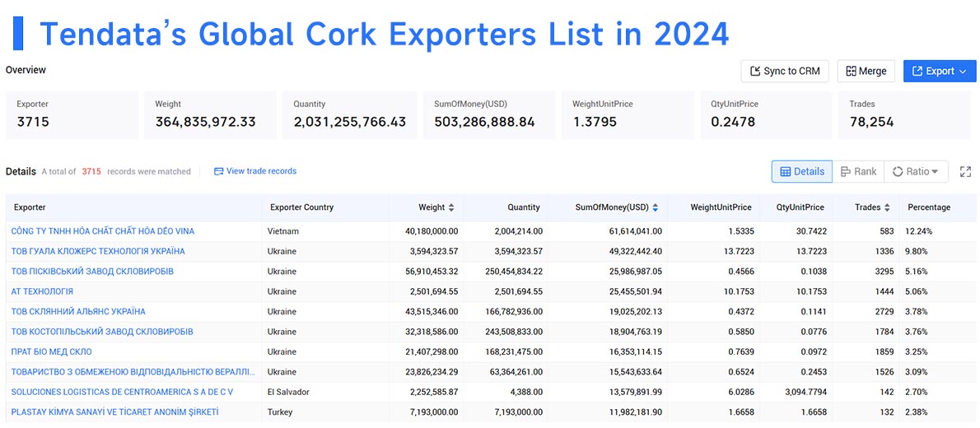Open exporter ТОВ СКЛЯННИЙ АЛЬЯНС УКРАЇНА

tap(78, 311)
